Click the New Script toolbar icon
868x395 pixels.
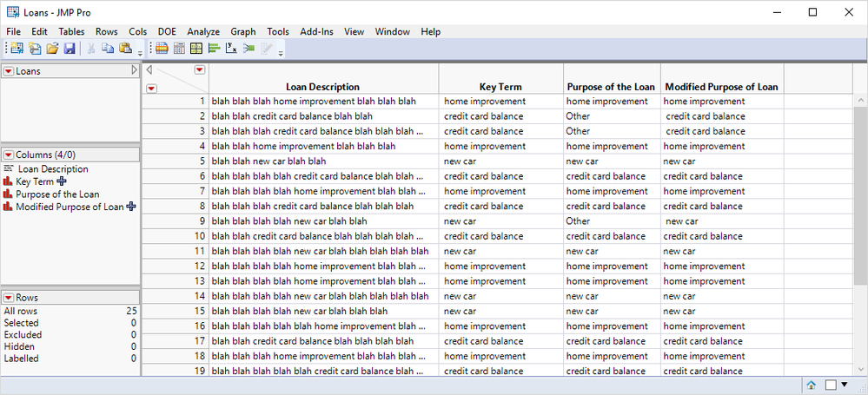pyautogui.click(x=35, y=49)
